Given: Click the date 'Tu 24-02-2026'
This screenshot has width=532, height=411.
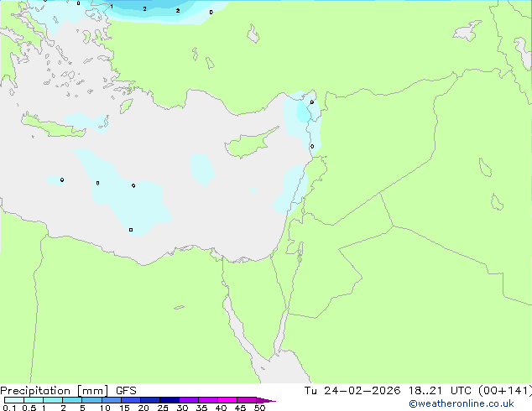Looking at the screenshot, I should pos(352,391).
